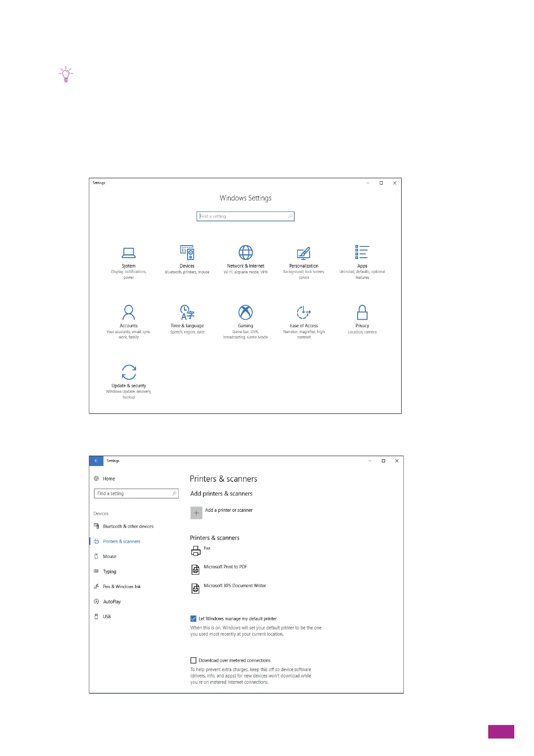This screenshot has height=756, width=534.
Task: Click the 'When this is on' description text
Action: [256, 631]
